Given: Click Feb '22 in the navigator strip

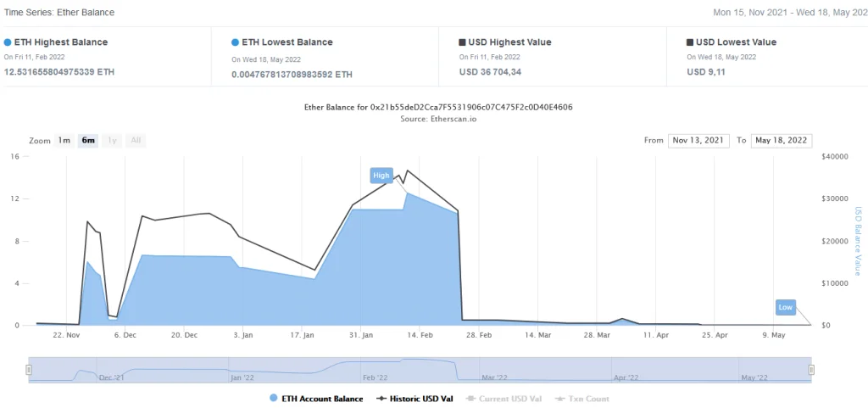Looking at the screenshot, I should [376, 377].
